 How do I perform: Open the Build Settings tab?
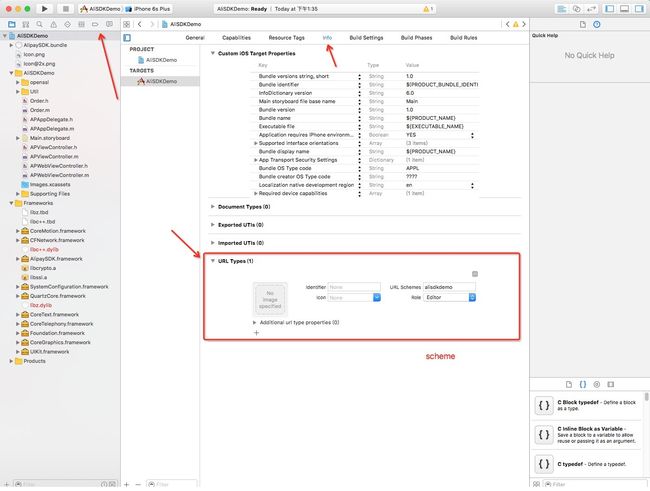click(x=366, y=38)
